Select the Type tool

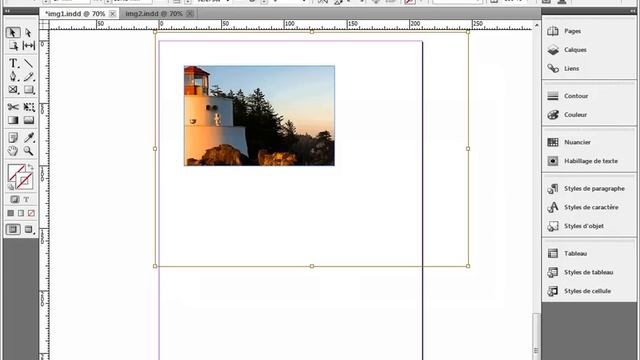tap(13, 63)
